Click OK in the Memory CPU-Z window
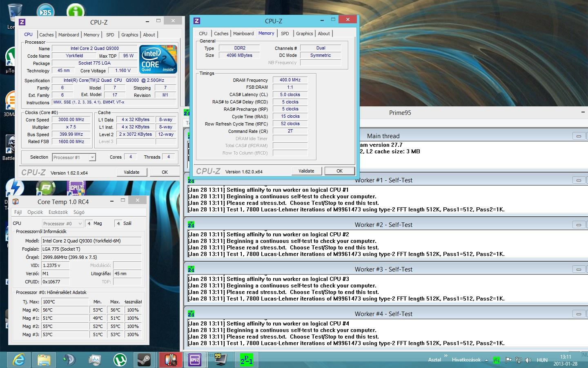588x368 pixels. tap(339, 171)
